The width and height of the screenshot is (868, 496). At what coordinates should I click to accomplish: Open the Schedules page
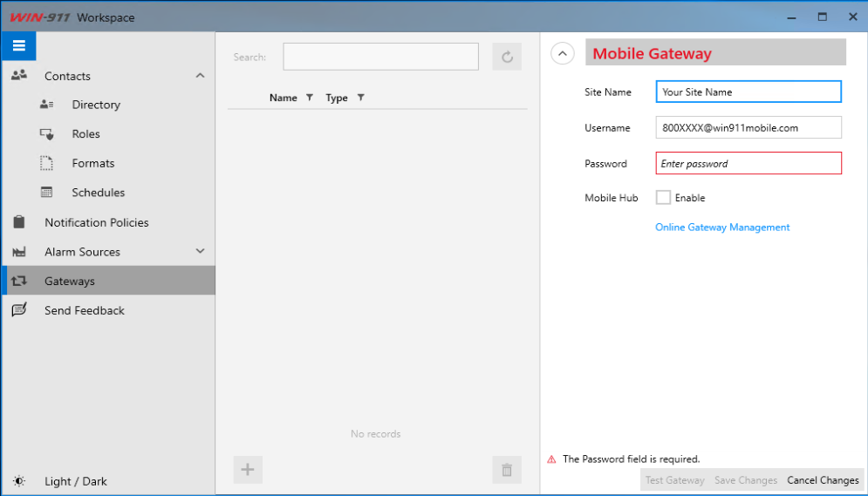click(x=98, y=193)
